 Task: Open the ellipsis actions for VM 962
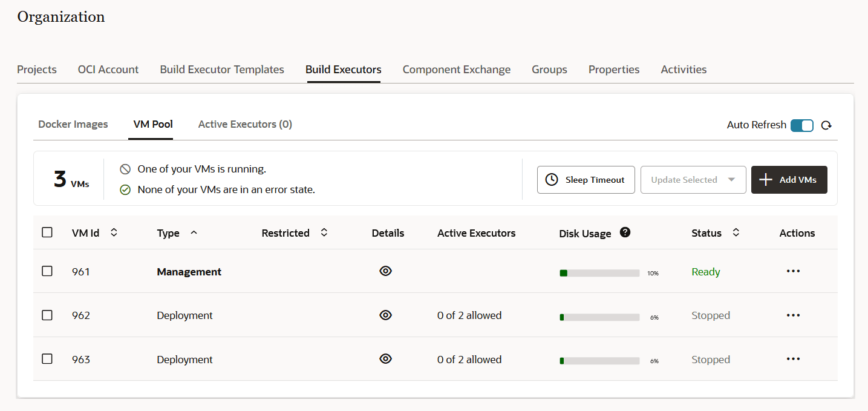click(x=793, y=315)
